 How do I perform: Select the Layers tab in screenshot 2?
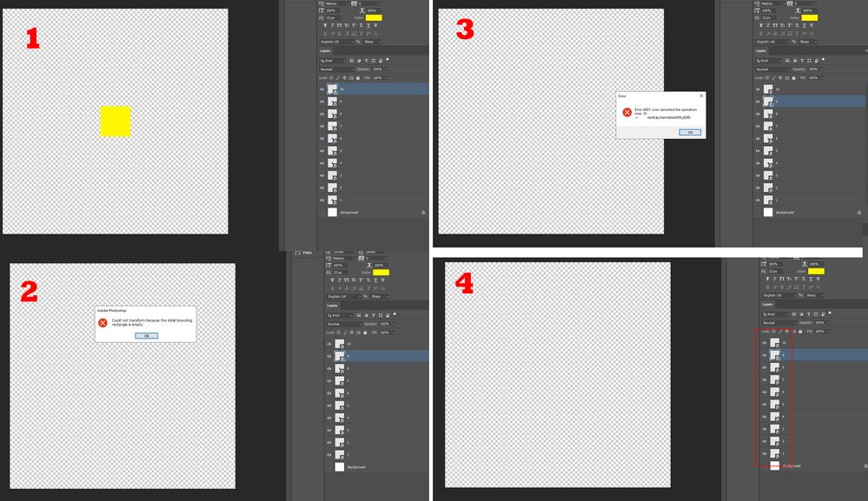click(332, 306)
